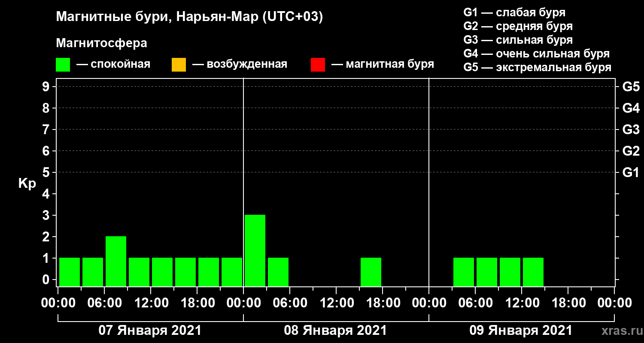Click the '— магнитная буря' legend label
Image resolution: width=644 pixels, height=343 pixels.
click(x=383, y=65)
